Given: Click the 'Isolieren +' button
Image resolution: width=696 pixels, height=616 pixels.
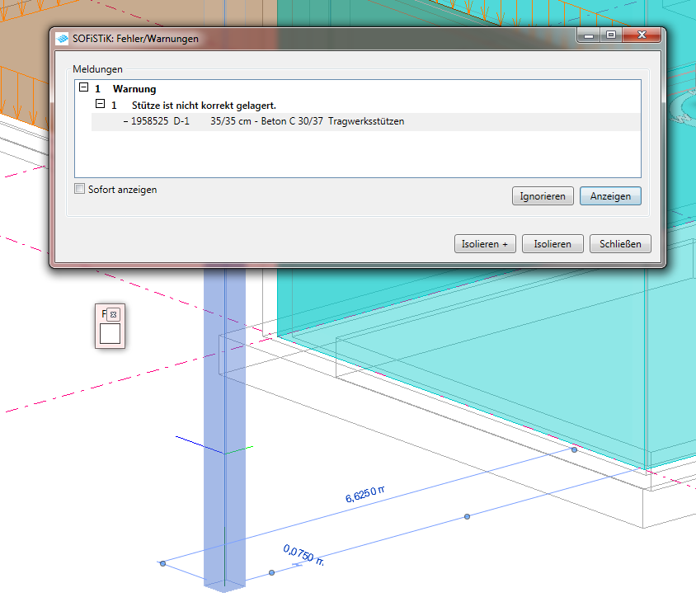Looking at the screenshot, I should click(x=485, y=244).
